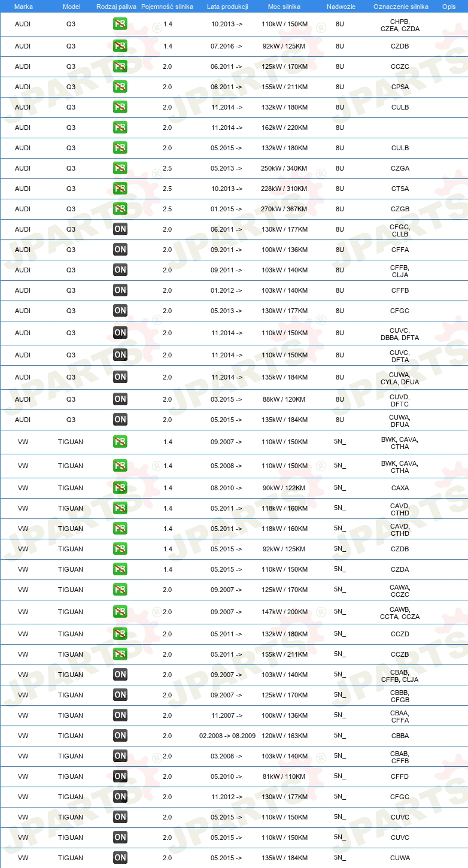Click engine codes CFGC, CLLB
This screenshot has height=868, width=468.
tap(400, 230)
